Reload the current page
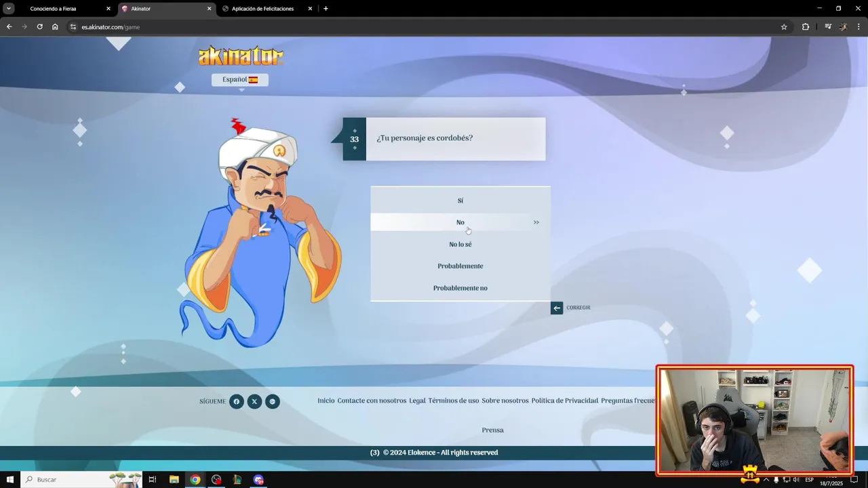868x488 pixels. point(39,27)
